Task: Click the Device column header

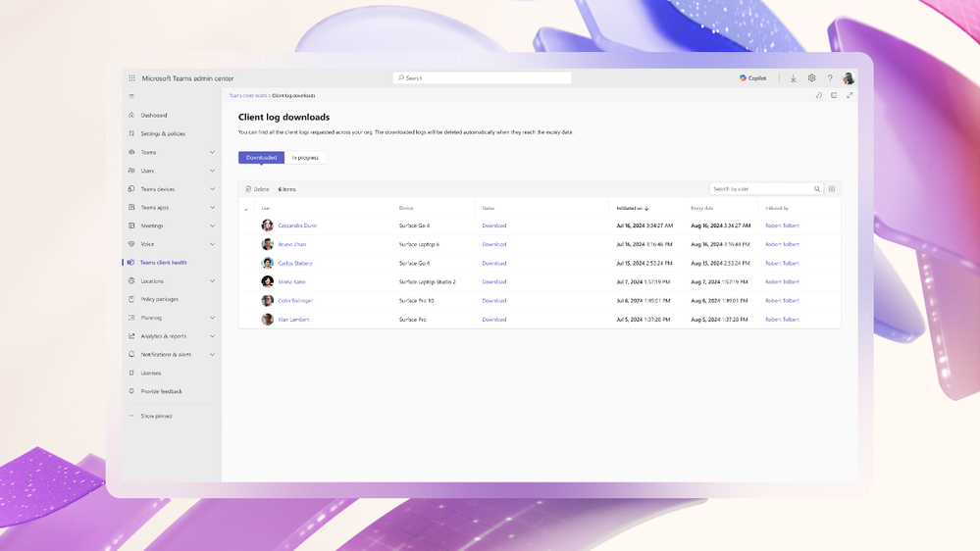Action: click(406, 208)
